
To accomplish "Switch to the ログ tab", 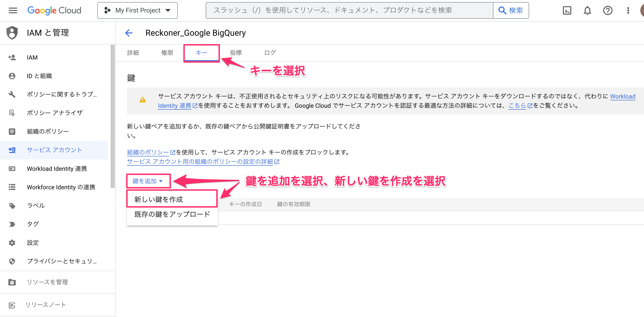I will click(x=270, y=53).
